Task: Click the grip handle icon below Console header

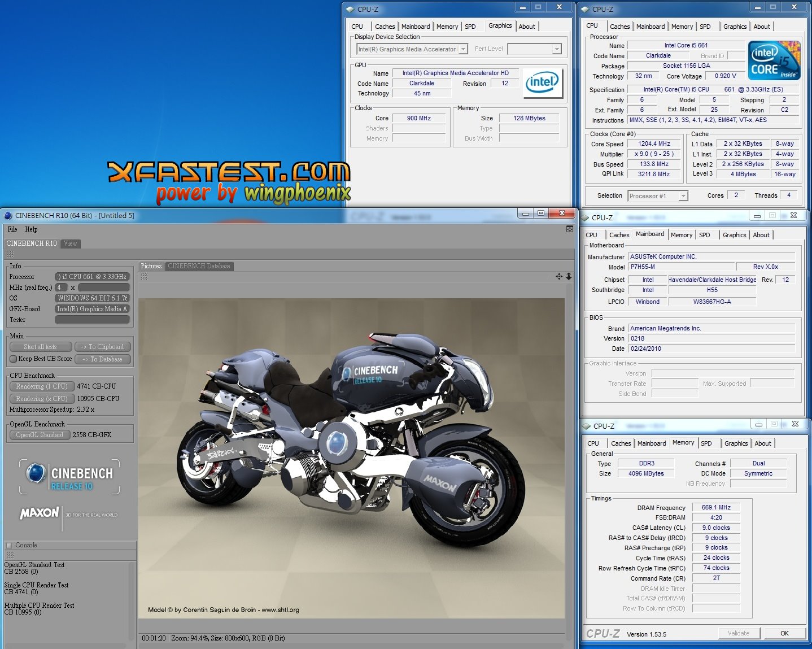Action: [10, 555]
